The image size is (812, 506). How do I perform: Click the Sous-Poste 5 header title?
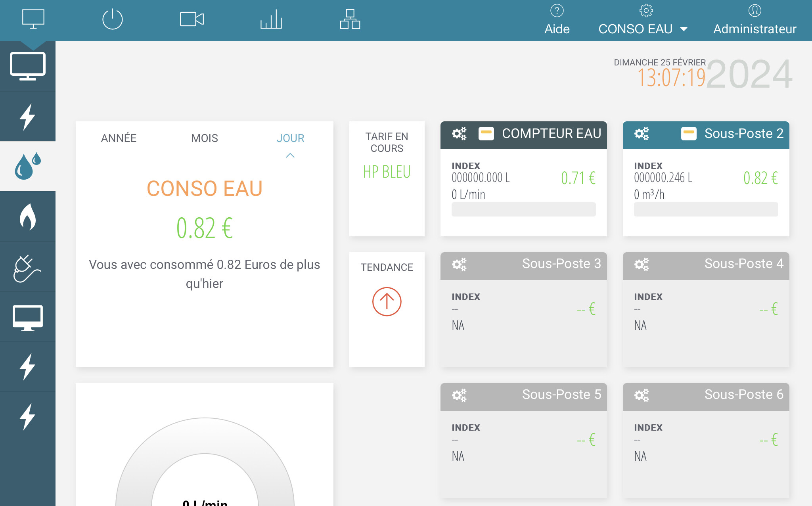coord(561,395)
